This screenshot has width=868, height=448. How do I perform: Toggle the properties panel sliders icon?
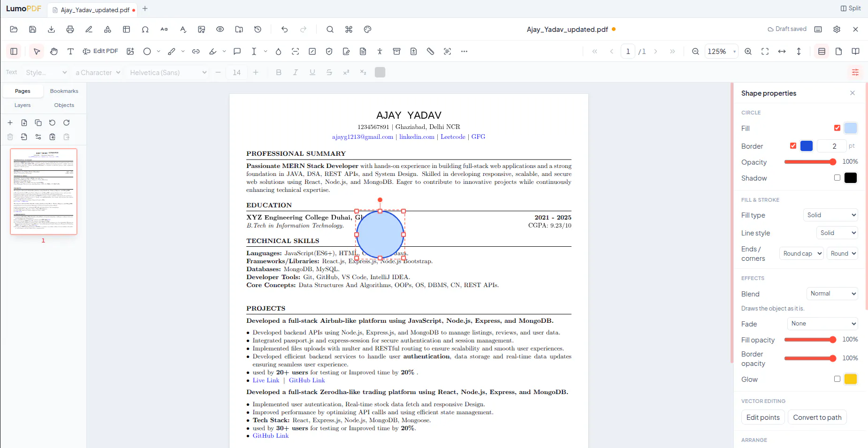855,72
